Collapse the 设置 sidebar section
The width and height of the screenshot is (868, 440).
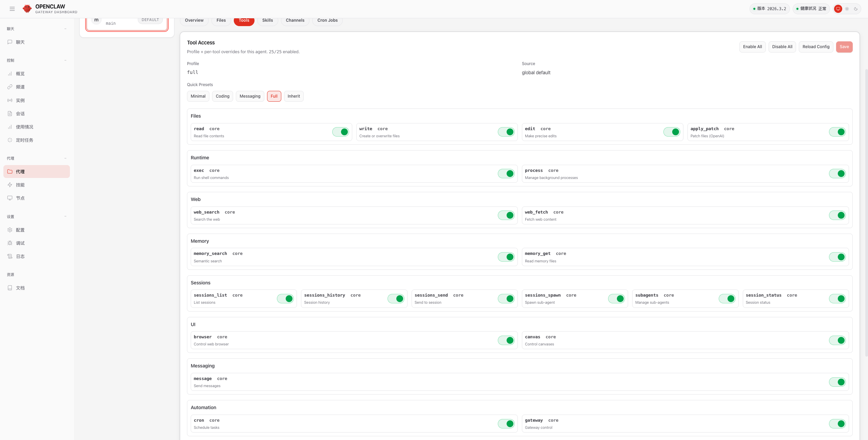[x=65, y=217]
